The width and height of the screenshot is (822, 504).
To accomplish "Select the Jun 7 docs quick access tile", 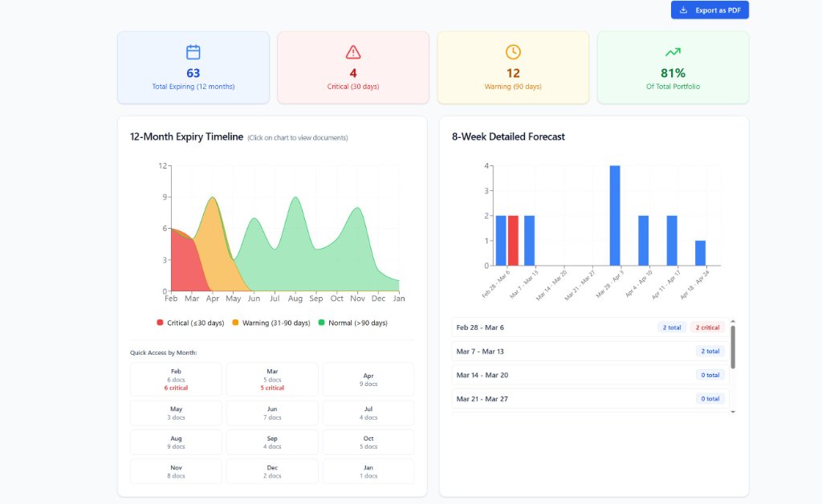I will [x=272, y=413].
